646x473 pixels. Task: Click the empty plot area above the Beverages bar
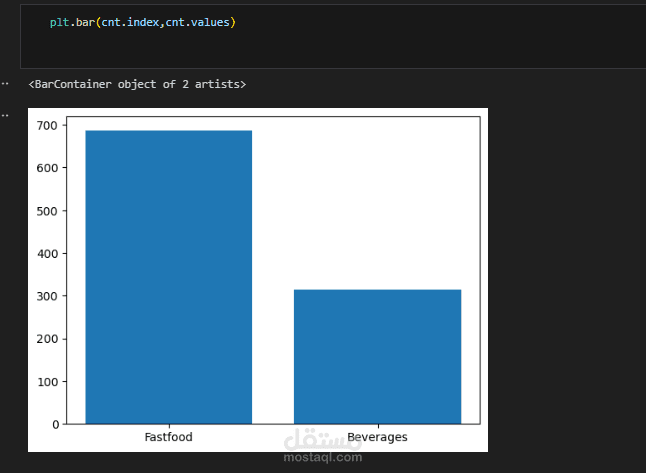[x=377, y=200]
